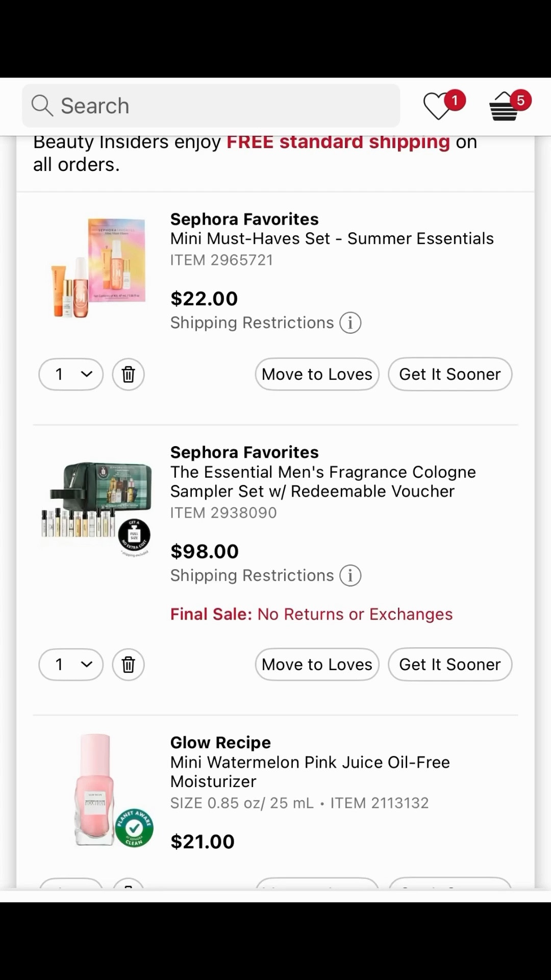Open Shipping Restrictions info for the cologne sampler
This screenshot has height=980, width=551.
(x=350, y=575)
